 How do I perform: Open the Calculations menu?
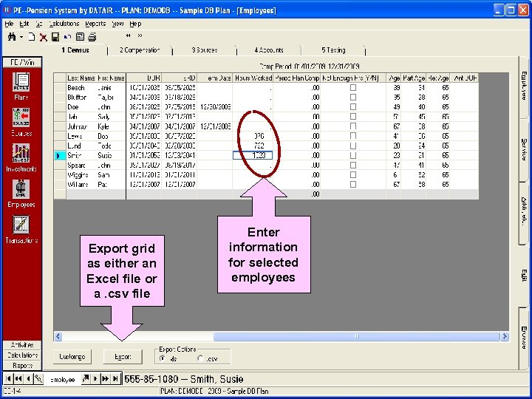[x=64, y=24]
